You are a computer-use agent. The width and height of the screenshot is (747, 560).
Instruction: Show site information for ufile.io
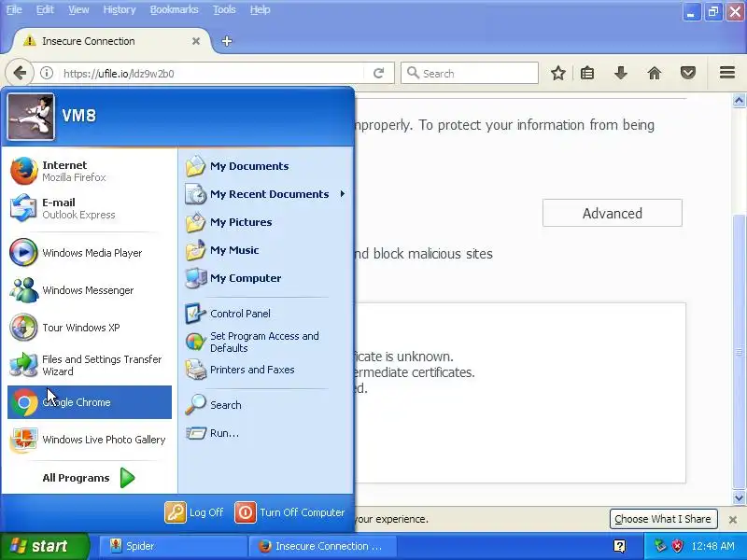(46, 74)
